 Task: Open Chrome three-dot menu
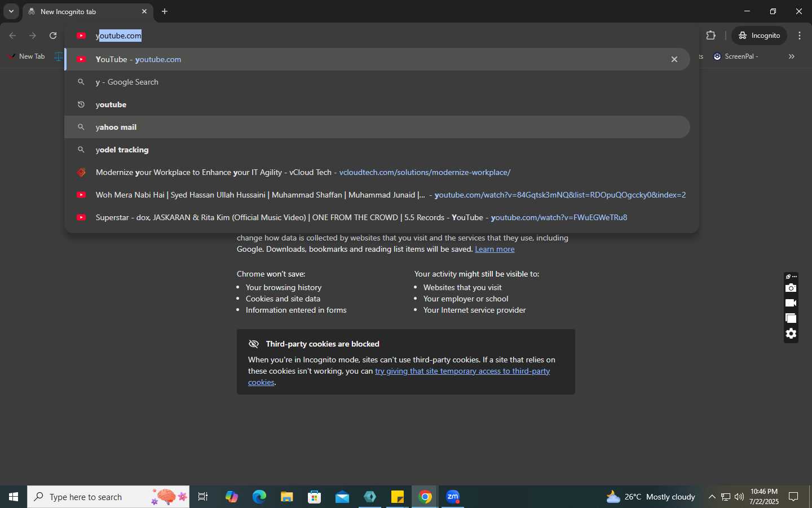pos(800,36)
